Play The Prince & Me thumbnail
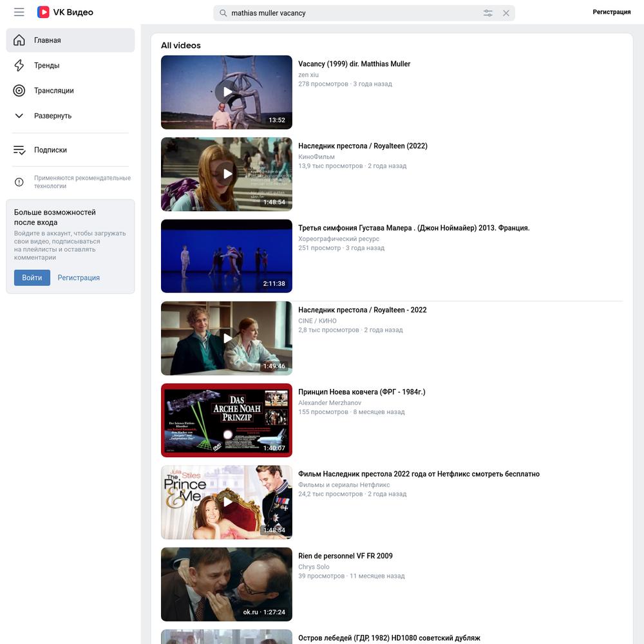644x644 pixels. click(227, 502)
